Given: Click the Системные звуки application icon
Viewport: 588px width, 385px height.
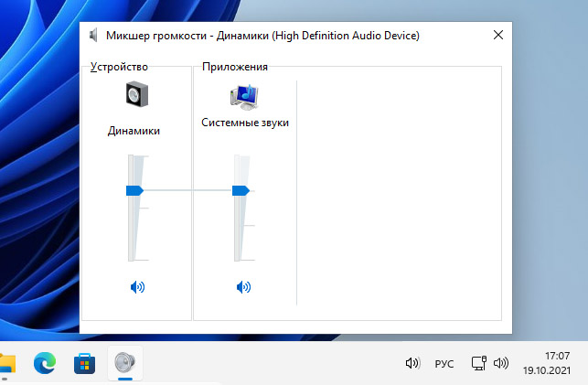Looking at the screenshot, I should [244, 97].
